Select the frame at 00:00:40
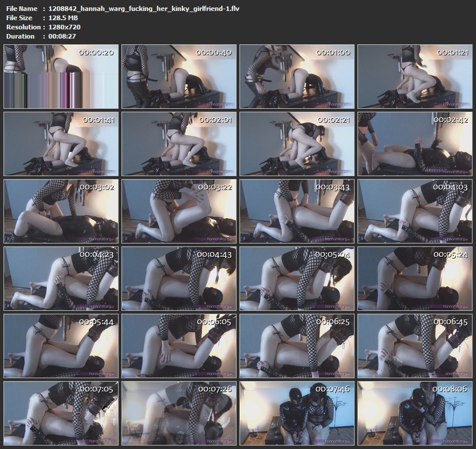Viewport: 476px width, 449px height. point(179,76)
